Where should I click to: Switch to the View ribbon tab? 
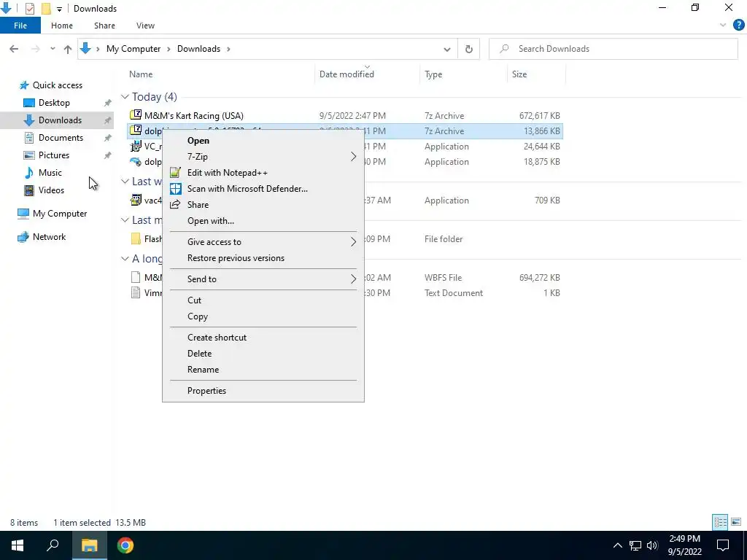click(145, 26)
